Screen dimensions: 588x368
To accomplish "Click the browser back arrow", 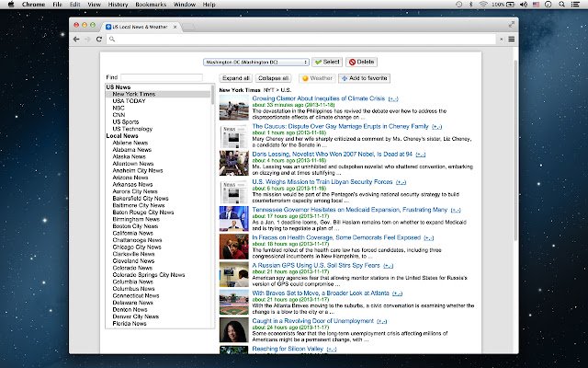I will 76,39.
